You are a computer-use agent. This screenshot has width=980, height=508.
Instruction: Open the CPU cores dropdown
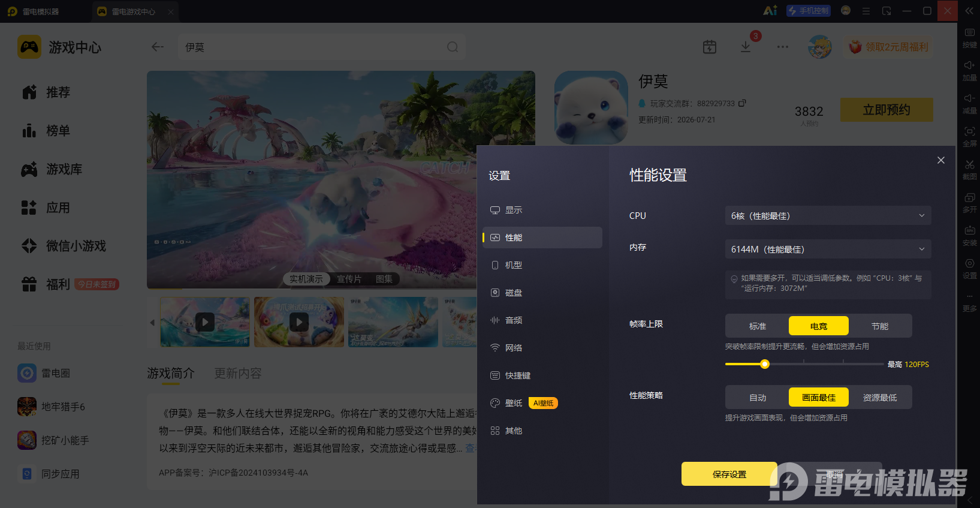pyautogui.click(x=828, y=215)
